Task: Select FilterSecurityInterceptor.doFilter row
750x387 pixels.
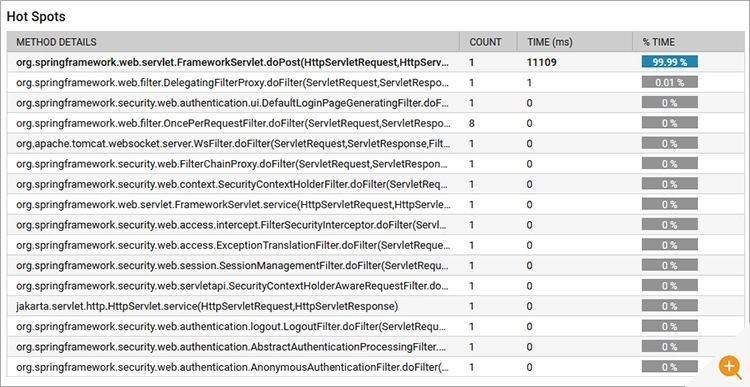Action: 375,225
